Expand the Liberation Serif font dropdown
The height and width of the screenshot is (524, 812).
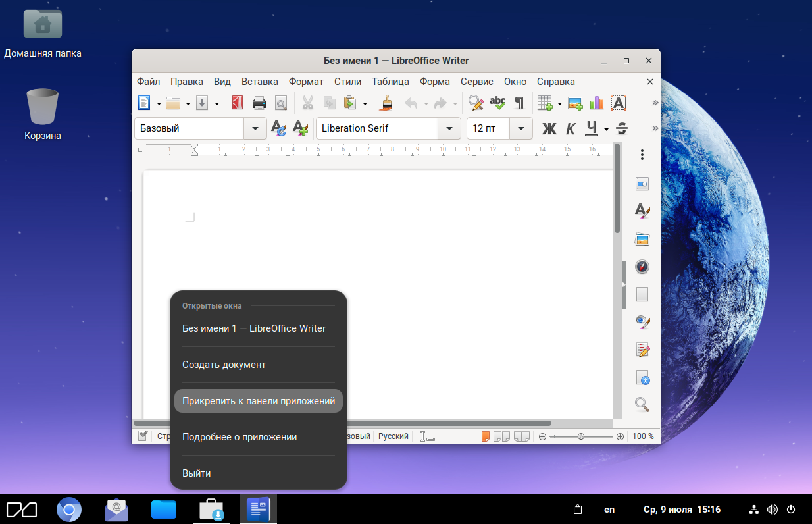[449, 128]
